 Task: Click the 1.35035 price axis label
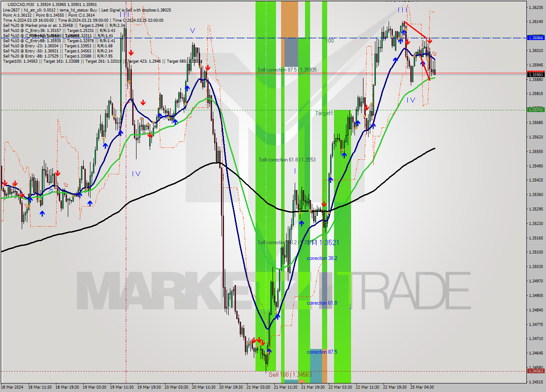(x=536, y=267)
